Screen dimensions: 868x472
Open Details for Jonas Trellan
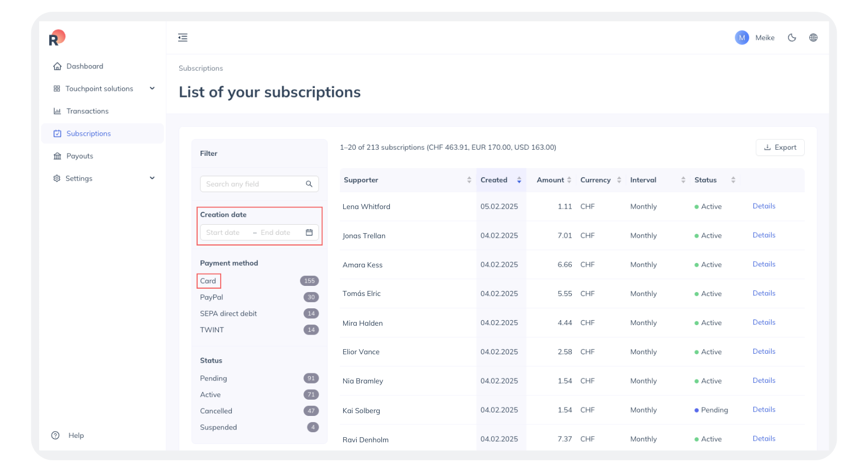[764, 235]
